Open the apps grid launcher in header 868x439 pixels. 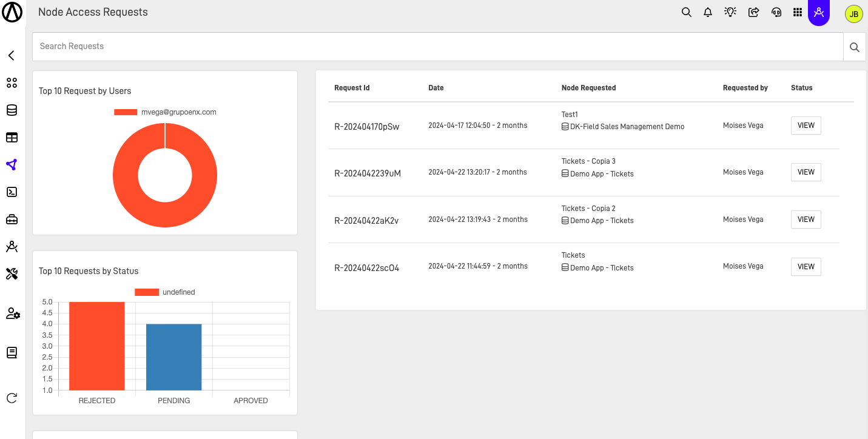point(798,12)
